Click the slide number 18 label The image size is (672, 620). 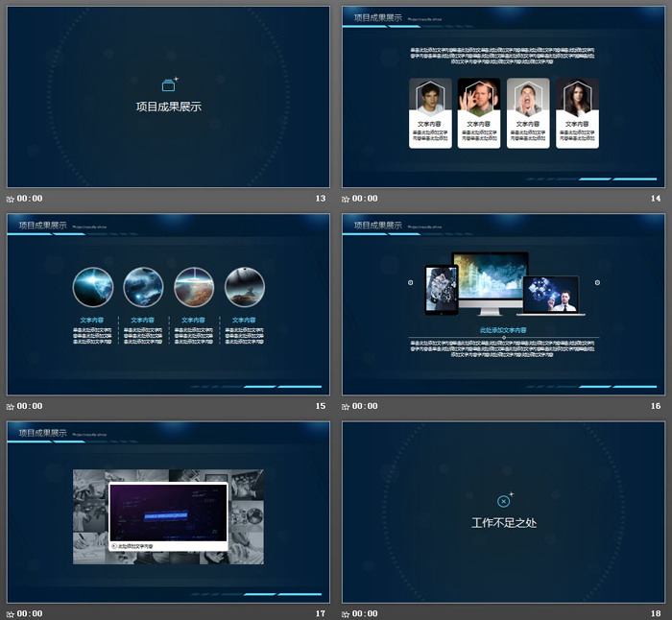[x=656, y=613]
